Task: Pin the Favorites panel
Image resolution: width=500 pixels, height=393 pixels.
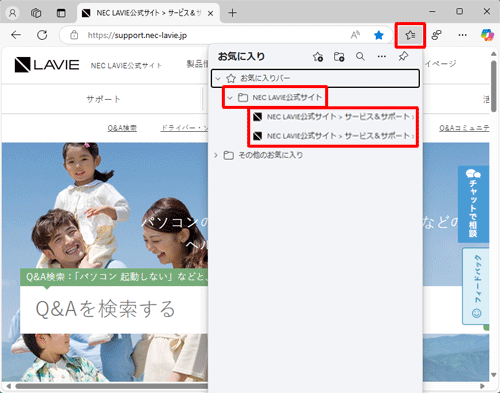Action: [403, 56]
